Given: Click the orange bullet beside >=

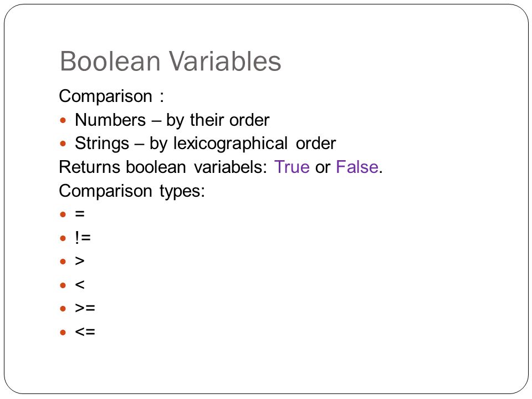Looking at the screenshot, I should point(63,309).
